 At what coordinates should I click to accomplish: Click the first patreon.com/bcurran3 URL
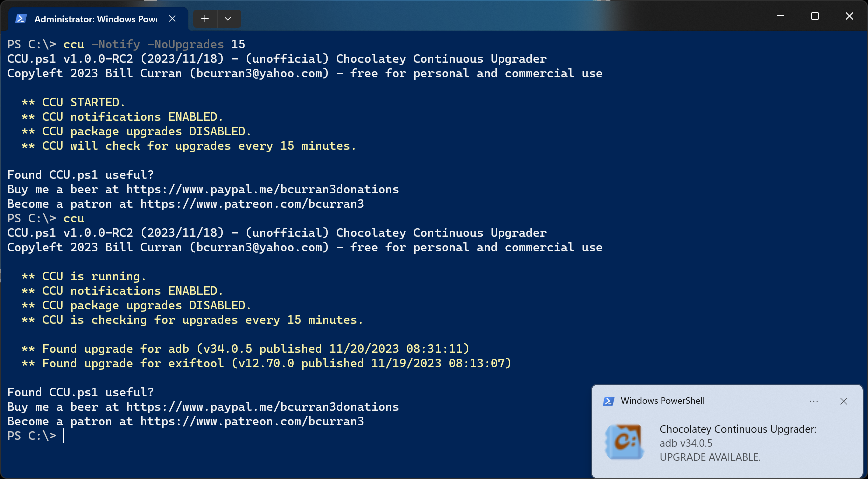[x=252, y=204]
